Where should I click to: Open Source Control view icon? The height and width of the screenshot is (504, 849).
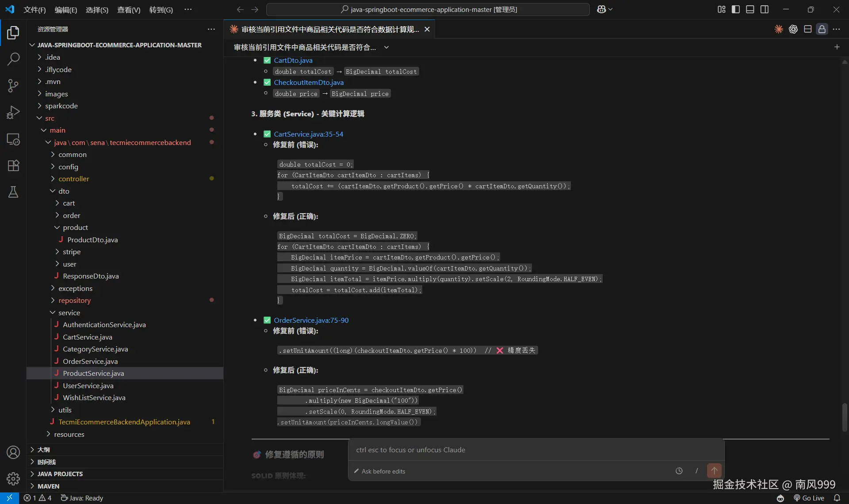click(x=13, y=86)
